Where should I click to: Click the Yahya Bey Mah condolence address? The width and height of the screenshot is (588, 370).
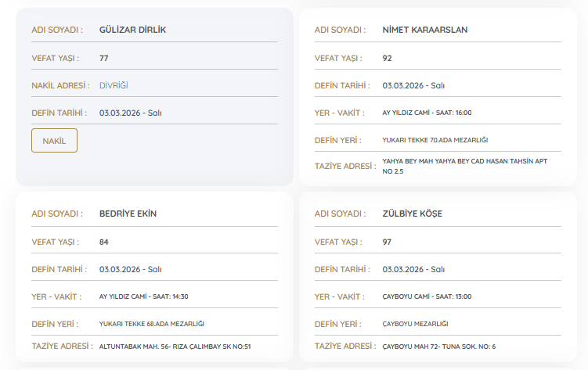pyautogui.click(x=471, y=165)
